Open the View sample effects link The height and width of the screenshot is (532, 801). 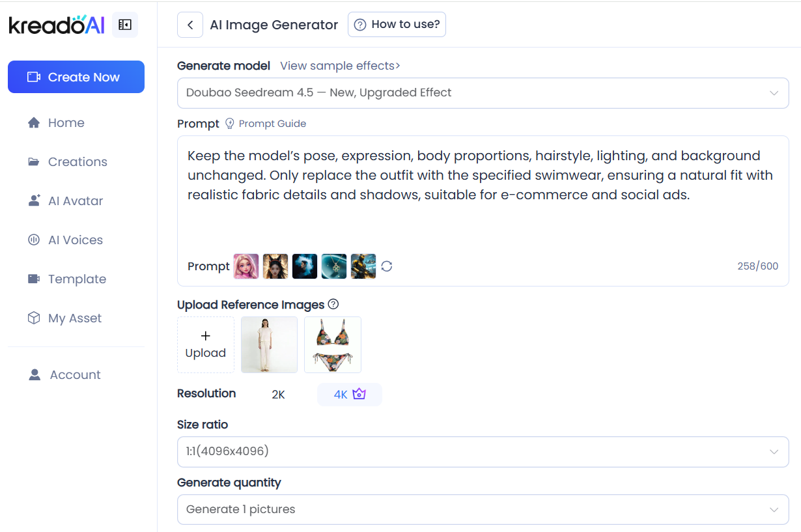coord(340,66)
